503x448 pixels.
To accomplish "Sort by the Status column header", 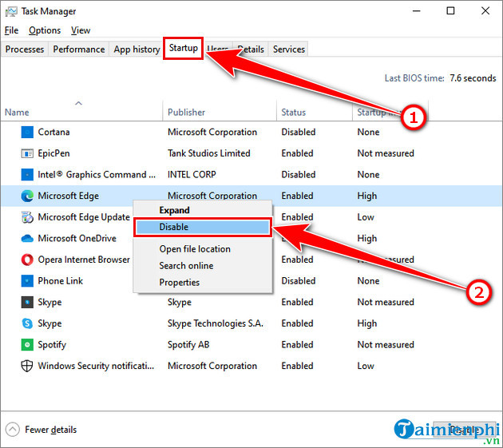I will click(295, 113).
